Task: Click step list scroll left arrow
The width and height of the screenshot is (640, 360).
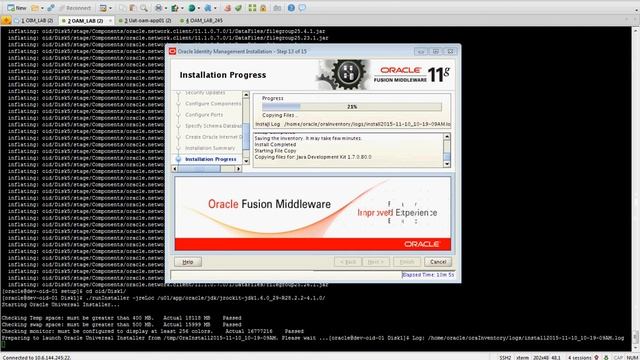Action: pos(175,169)
